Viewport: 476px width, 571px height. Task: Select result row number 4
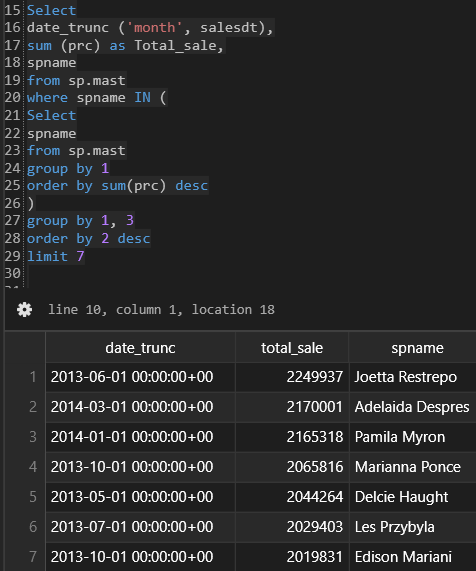tap(33, 467)
